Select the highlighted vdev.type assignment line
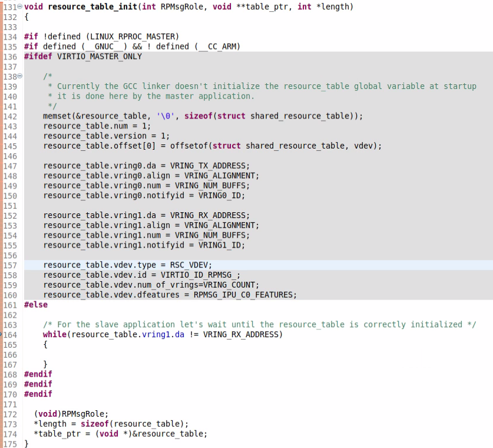493x448 pixels. (127, 265)
